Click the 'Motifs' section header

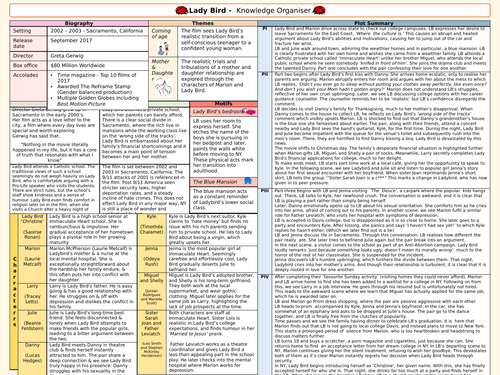click(223, 104)
